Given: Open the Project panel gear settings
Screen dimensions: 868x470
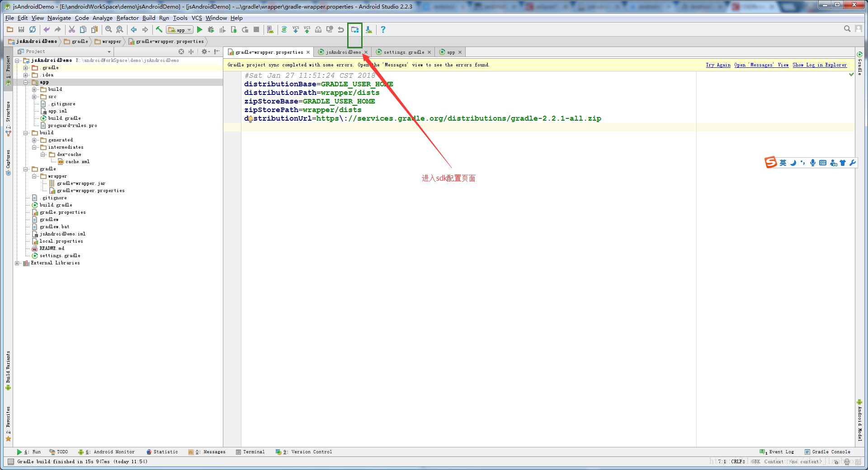Looking at the screenshot, I should 205,52.
